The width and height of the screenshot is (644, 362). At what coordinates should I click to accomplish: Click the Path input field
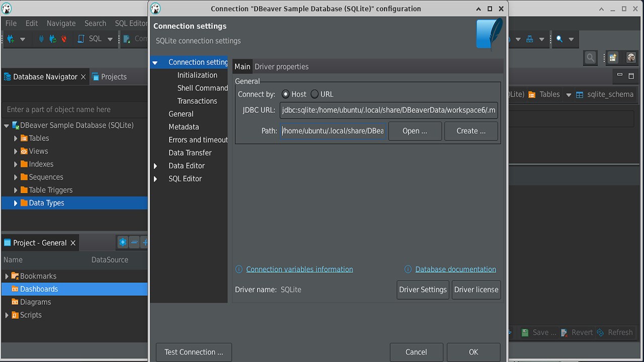pyautogui.click(x=333, y=131)
